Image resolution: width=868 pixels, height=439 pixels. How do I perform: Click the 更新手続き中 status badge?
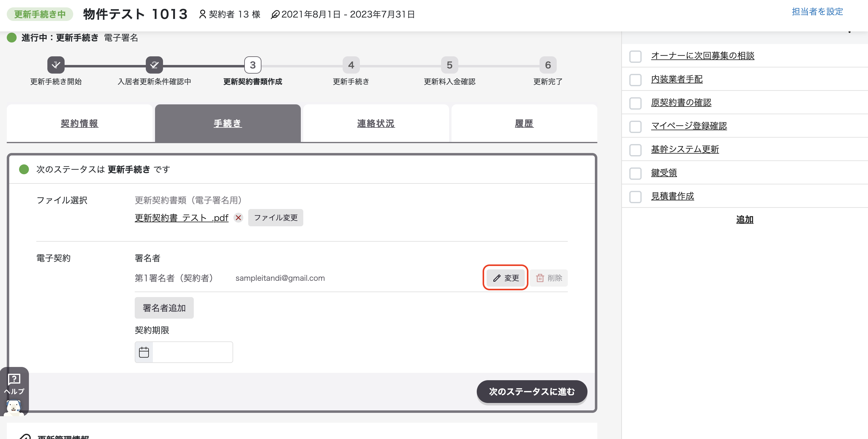(x=40, y=14)
